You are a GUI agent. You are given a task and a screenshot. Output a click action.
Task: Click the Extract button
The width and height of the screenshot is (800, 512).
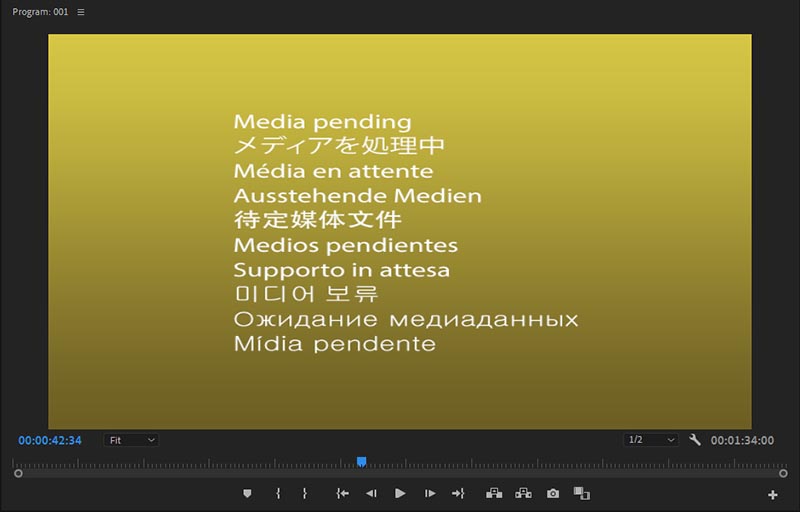click(x=523, y=493)
